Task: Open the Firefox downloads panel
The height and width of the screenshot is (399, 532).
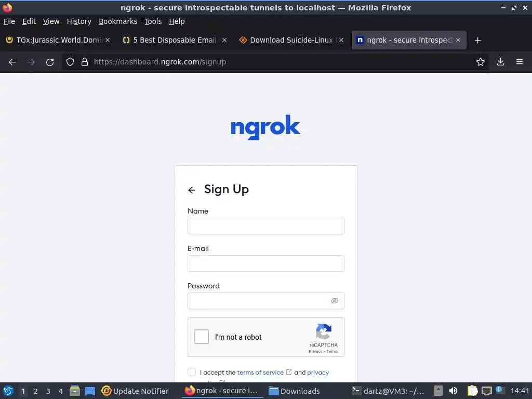Action: point(500,62)
